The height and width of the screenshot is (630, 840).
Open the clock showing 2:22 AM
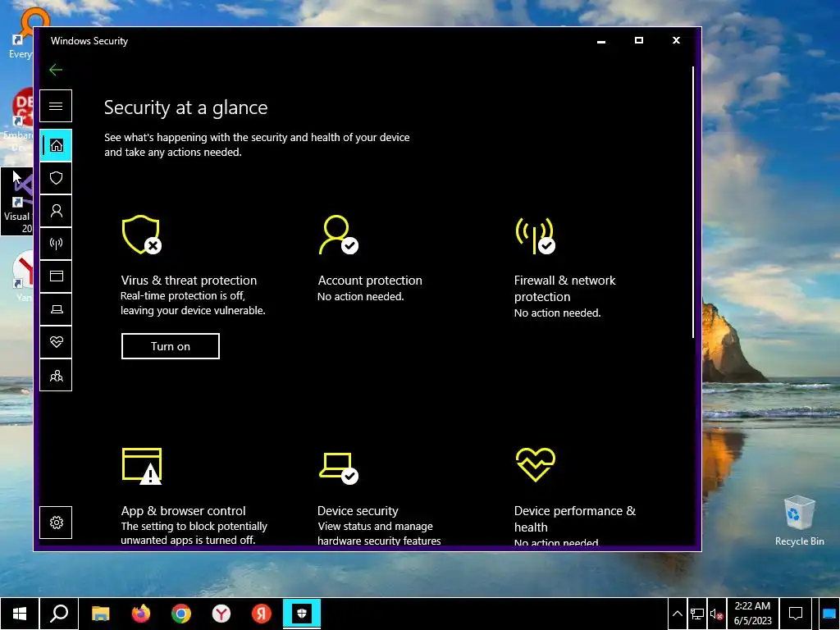click(x=753, y=614)
